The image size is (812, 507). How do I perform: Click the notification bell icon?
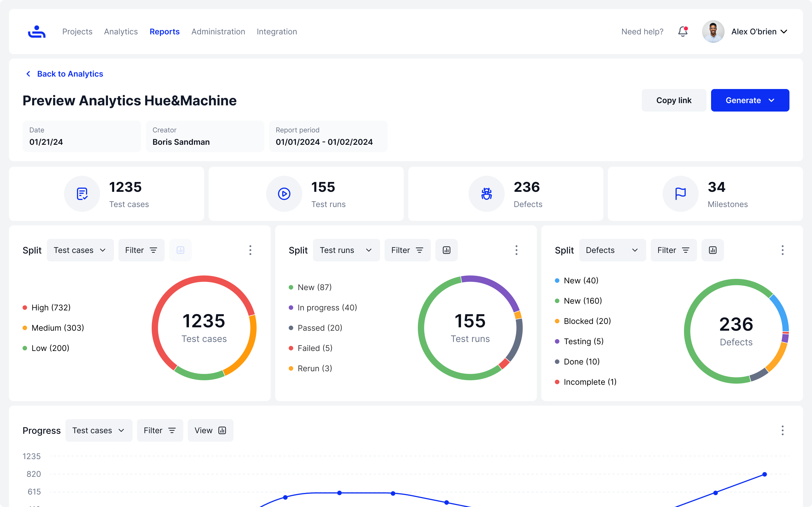coord(683,32)
